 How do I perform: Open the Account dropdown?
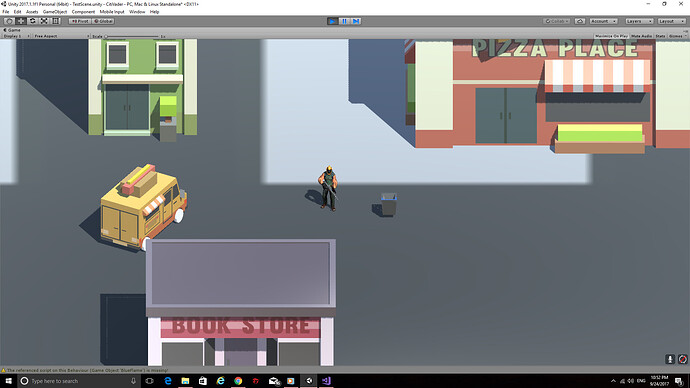click(603, 21)
